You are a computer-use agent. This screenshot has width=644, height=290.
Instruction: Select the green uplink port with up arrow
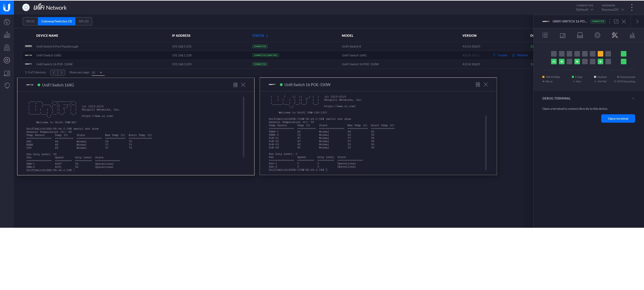click(554, 62)
